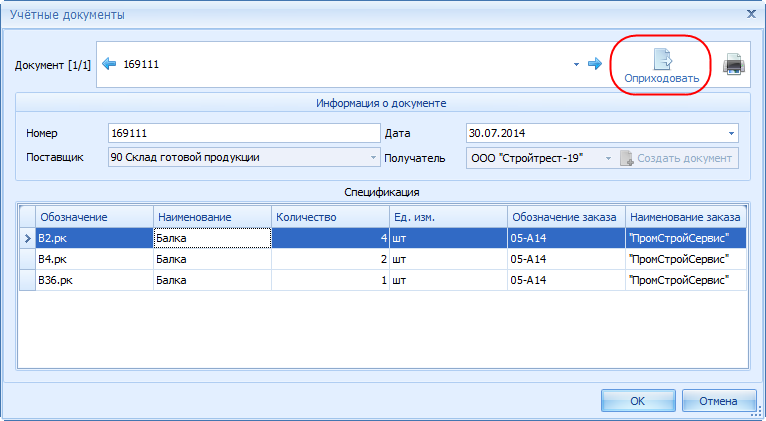Focus the Номер input field

(x=244, y=133)
